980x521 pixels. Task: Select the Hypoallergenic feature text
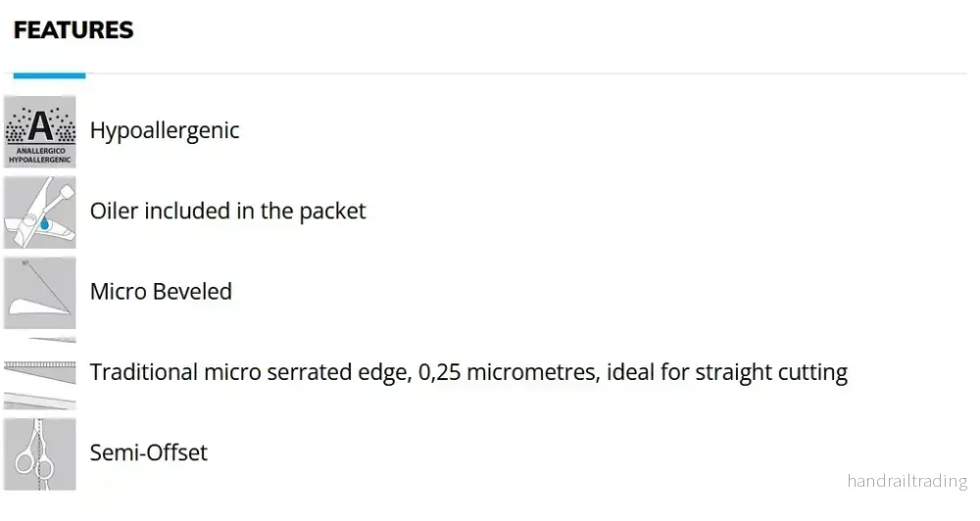(165, 130)
